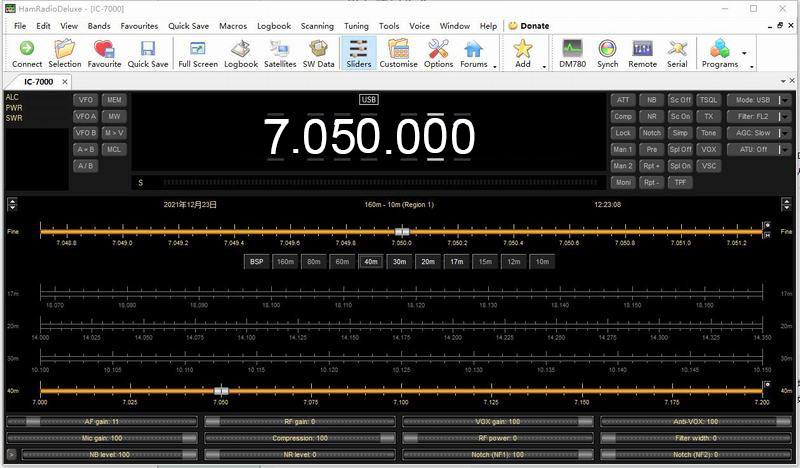Open the Bands menu
The image size is (800, 468).
[99, 25]
